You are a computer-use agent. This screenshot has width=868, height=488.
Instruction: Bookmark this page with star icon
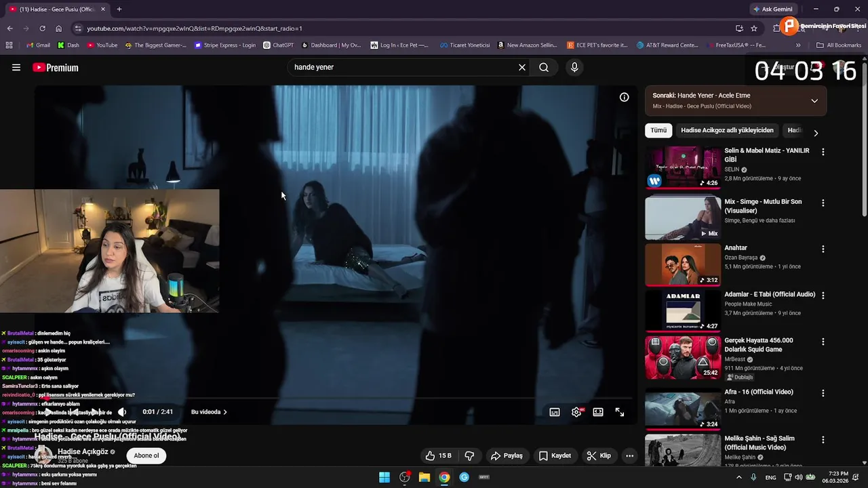(x=754, y=28)
